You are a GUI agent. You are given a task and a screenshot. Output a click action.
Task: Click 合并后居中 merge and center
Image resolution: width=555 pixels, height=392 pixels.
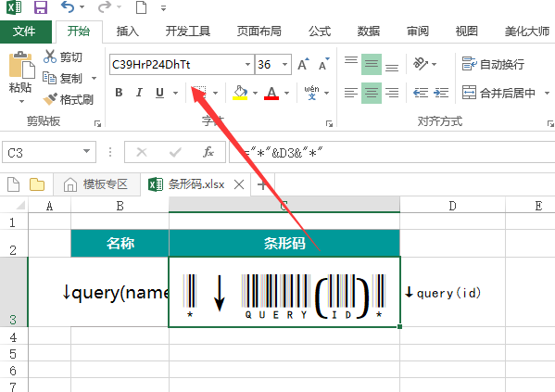point(498,93)
